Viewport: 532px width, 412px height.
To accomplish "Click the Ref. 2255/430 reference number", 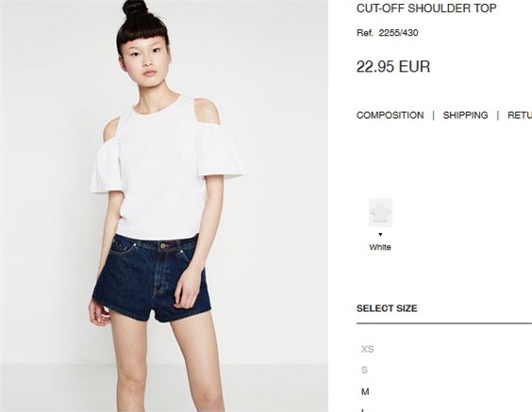I will (x=387, y=33).
